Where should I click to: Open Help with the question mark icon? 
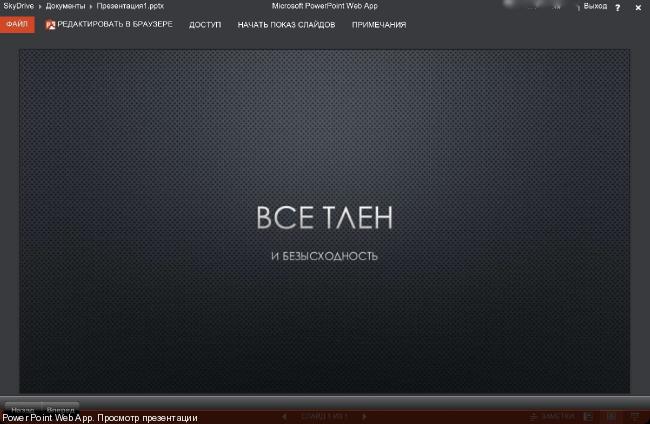[618, 7]
